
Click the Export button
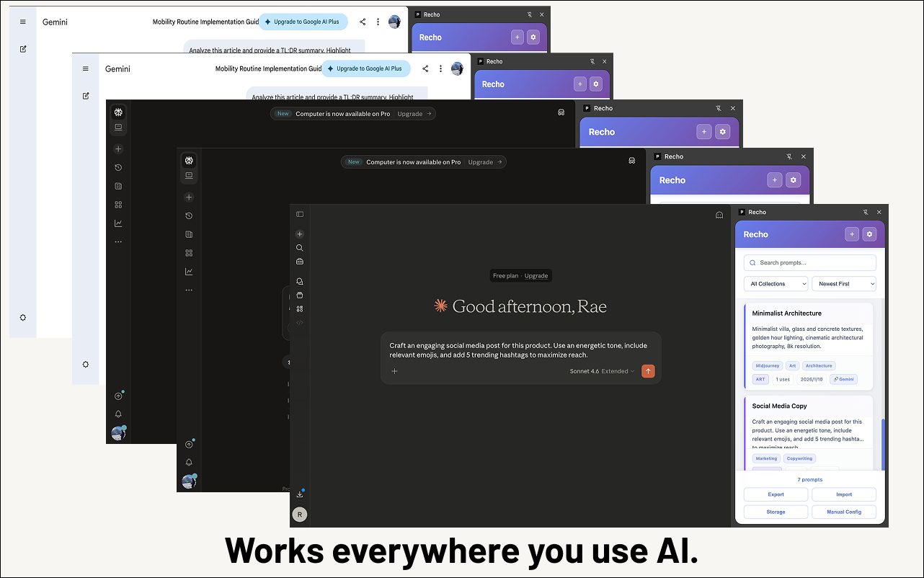[x=776, y=494]
